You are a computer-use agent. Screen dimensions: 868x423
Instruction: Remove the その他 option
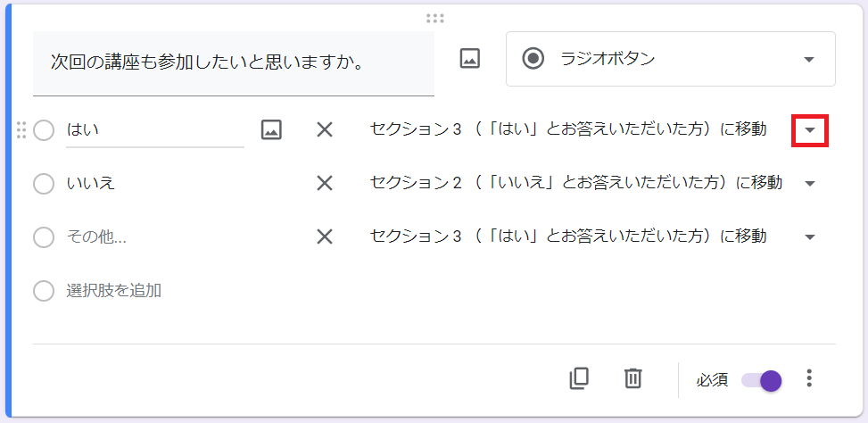point(325,237)
